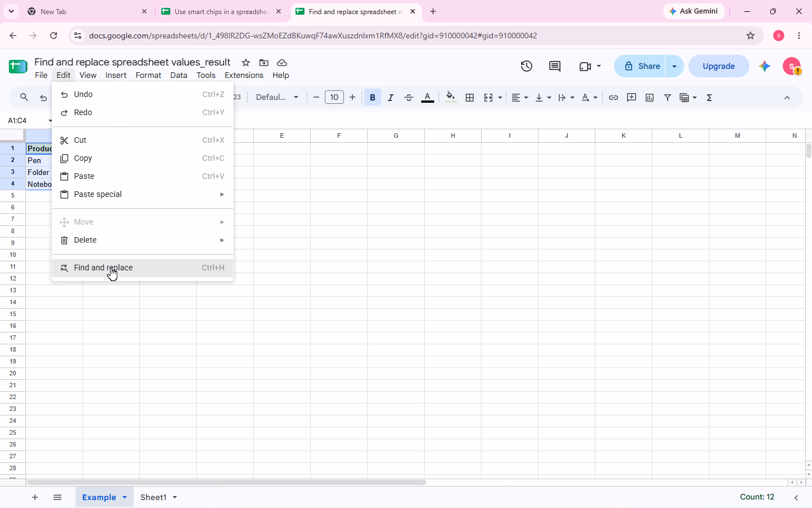Show all sheets list
Screen dimensions: 812x508
coord(58,497)
